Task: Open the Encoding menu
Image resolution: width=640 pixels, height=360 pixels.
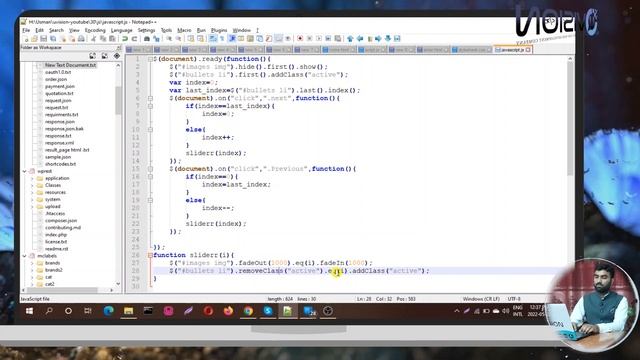Action: click(95, 30)
